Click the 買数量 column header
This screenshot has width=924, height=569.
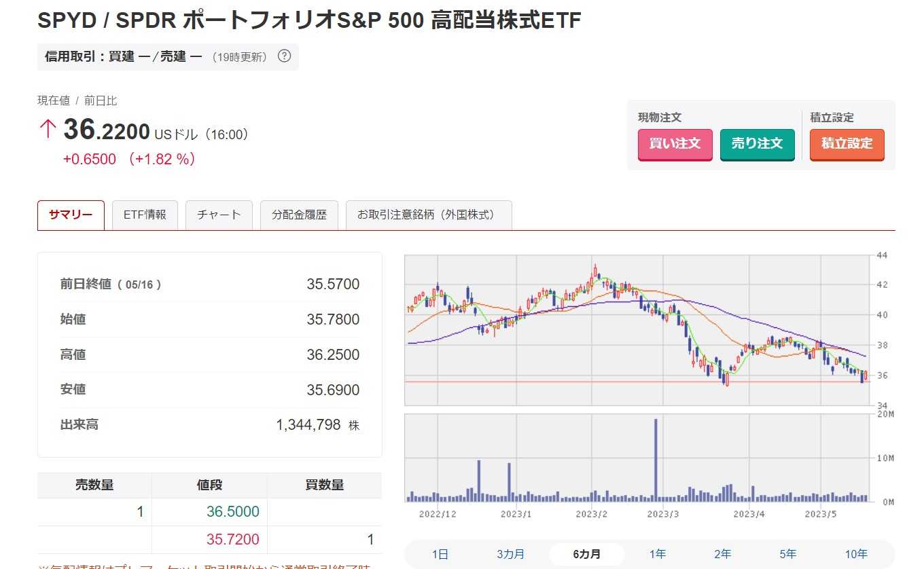click(324, 485)
